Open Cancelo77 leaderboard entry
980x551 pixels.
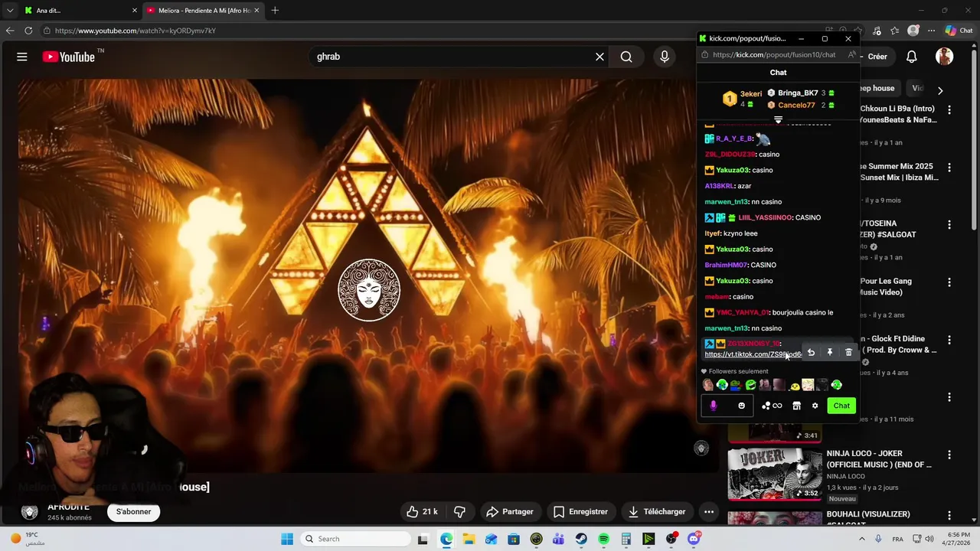pos(801,105)
